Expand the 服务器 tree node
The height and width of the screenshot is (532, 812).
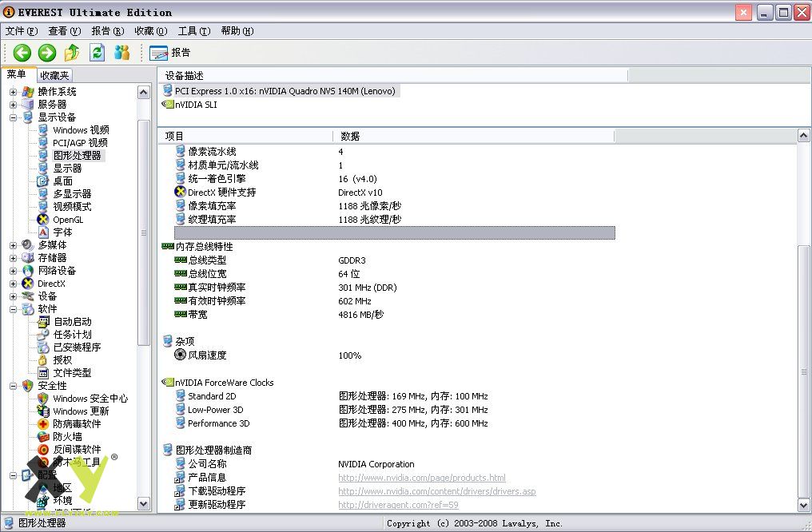[13, 105]
